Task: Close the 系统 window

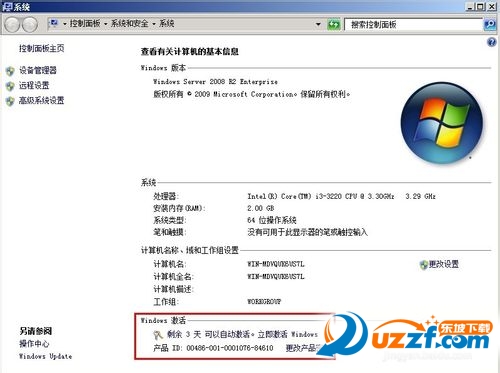Action: (492, 6)
